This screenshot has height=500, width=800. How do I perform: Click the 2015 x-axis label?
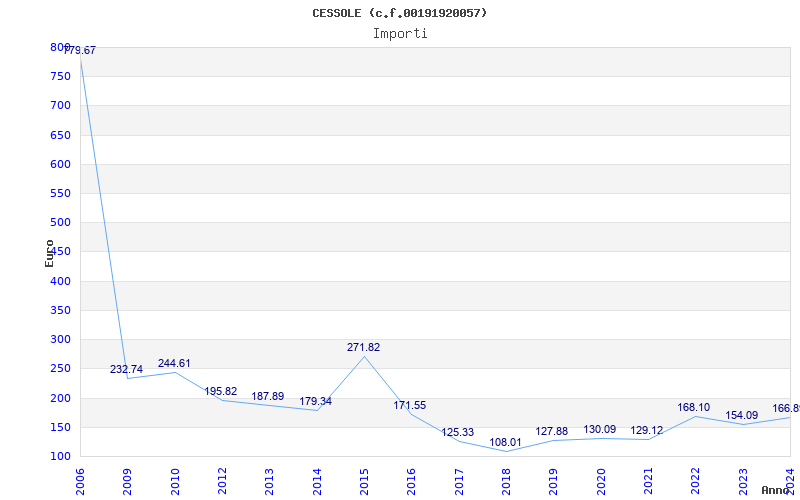(x=364, y=482)
